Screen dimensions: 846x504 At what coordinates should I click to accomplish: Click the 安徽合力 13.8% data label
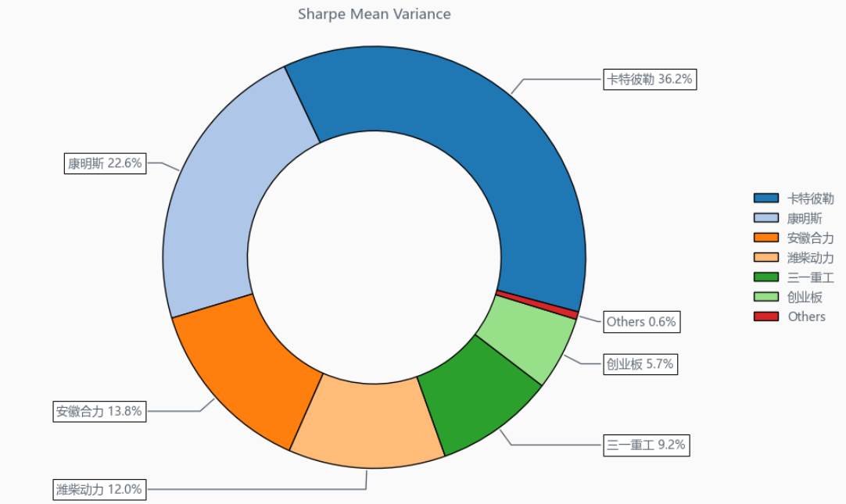[99, 411]
